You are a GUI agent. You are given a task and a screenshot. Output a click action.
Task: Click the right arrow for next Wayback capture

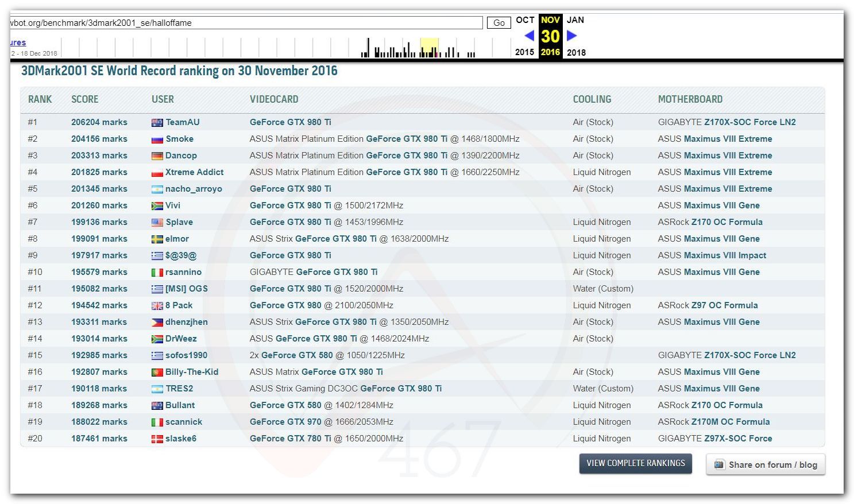[571, 36]
